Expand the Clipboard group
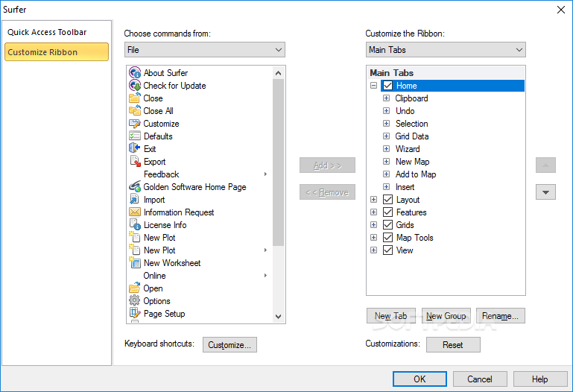Viewport: 573px width, 392px height. (x=386, y=98)
